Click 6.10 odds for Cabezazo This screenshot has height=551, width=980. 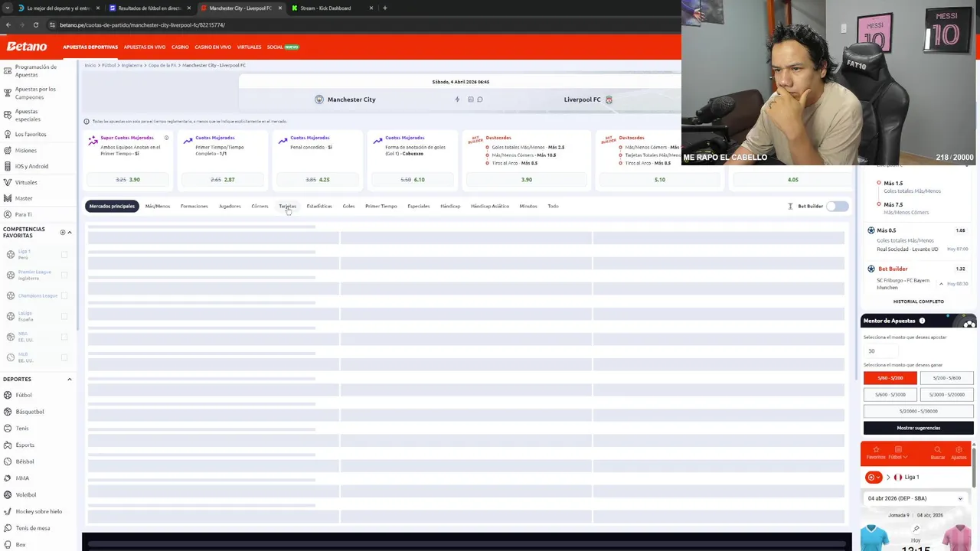pyautogui.click(x=413, y=180)
